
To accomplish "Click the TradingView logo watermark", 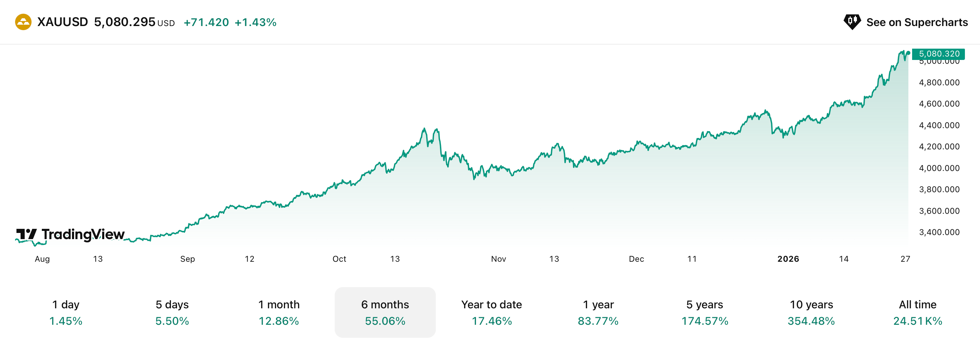I will click(70, 234).
